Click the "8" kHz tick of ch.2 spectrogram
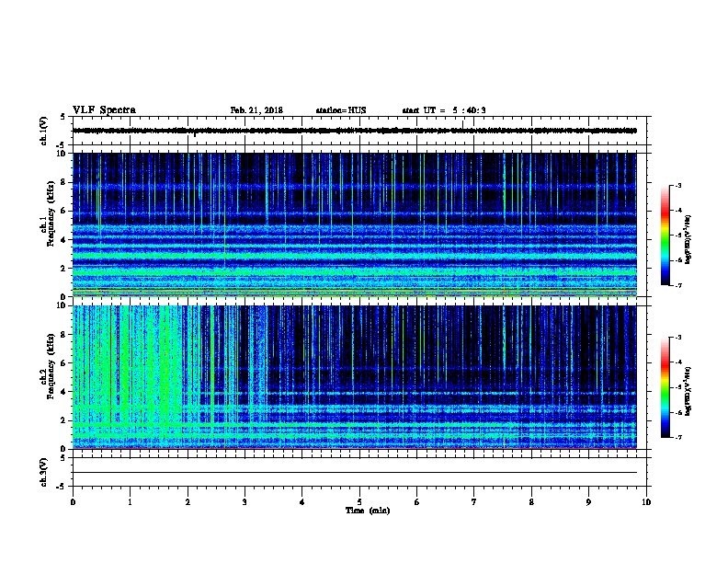 [x=63, y=335]
